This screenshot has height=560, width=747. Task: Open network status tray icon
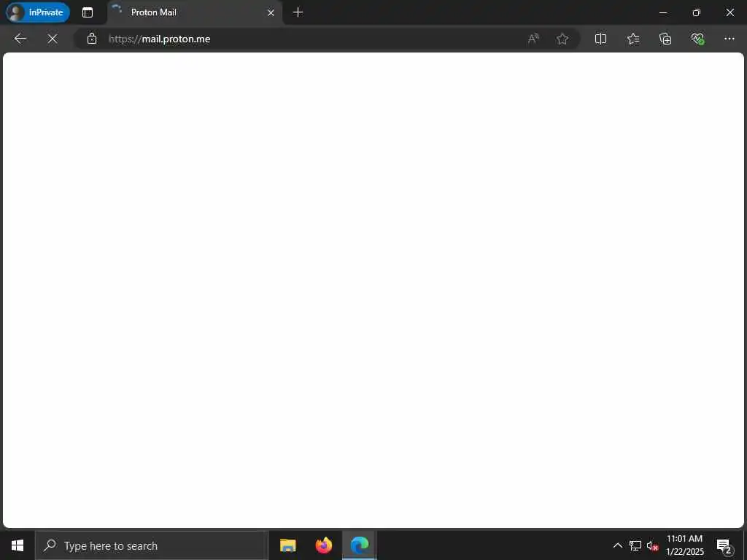click(635, 545)
